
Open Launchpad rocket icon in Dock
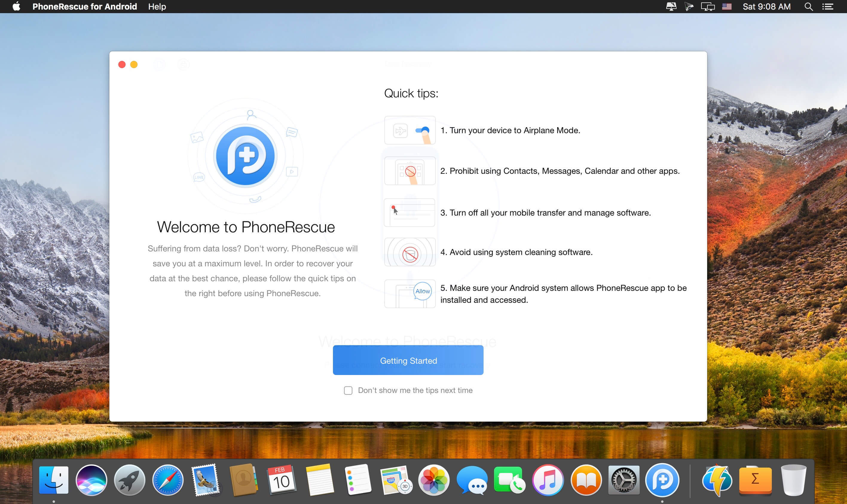(x=129, y=480)
